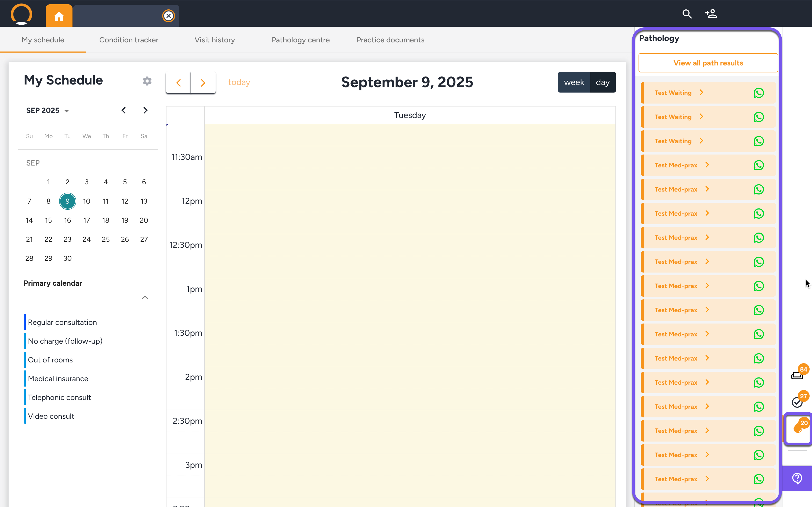The width and height of the screenshot is (812, 507).
Task: Switch to the Pathology centre tab
Action: click(x=301, y=40)
